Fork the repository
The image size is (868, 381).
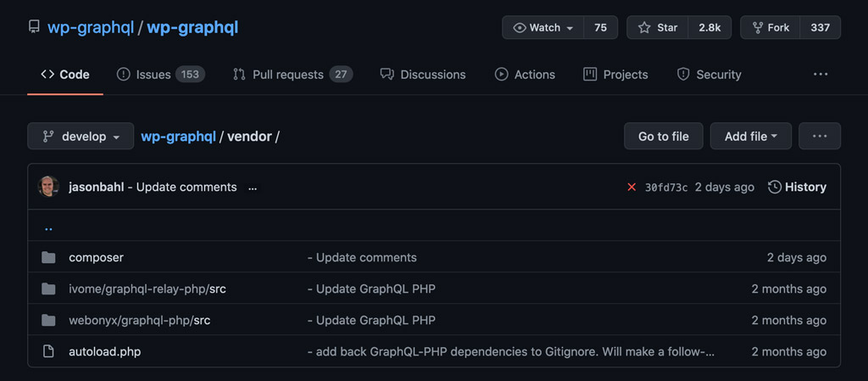click(770, 27)
